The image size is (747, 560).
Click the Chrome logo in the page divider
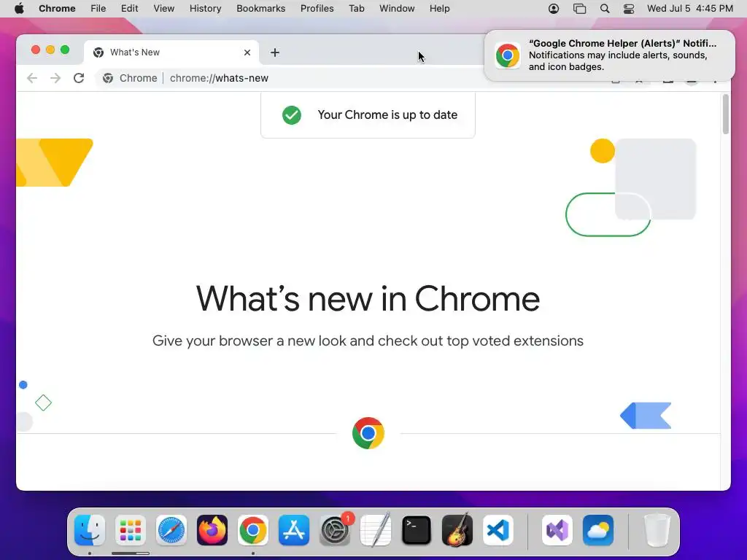point(368,433)
